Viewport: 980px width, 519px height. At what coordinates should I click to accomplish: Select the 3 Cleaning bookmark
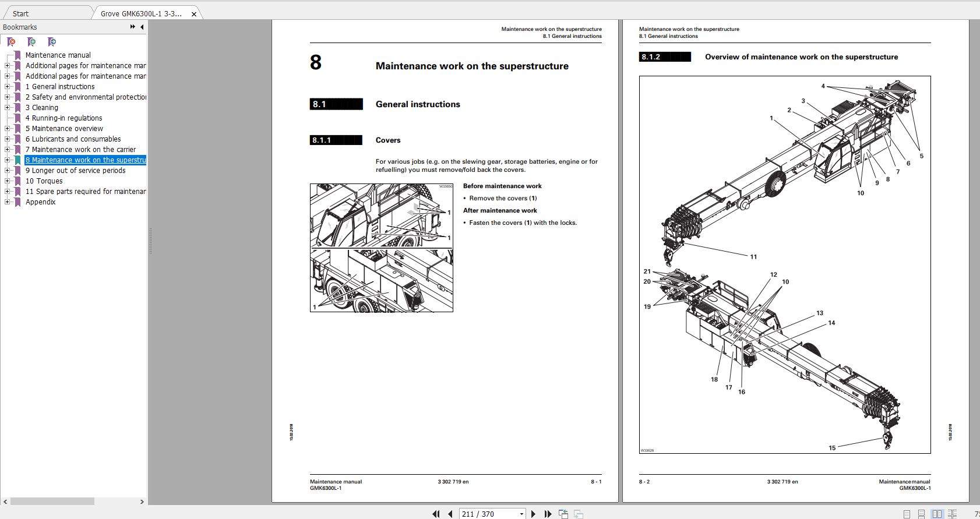(42, 108)
